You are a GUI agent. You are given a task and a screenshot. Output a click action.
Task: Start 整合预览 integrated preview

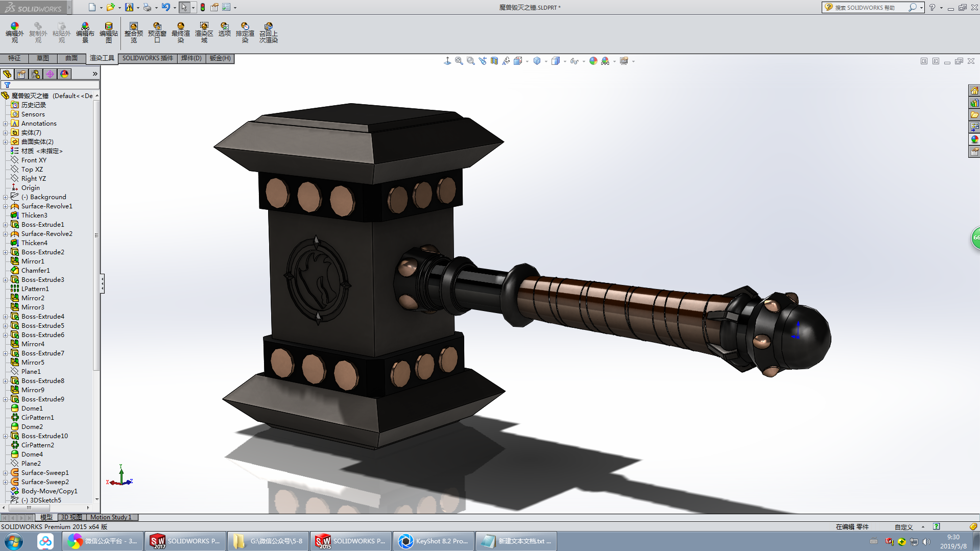(133, 32)
